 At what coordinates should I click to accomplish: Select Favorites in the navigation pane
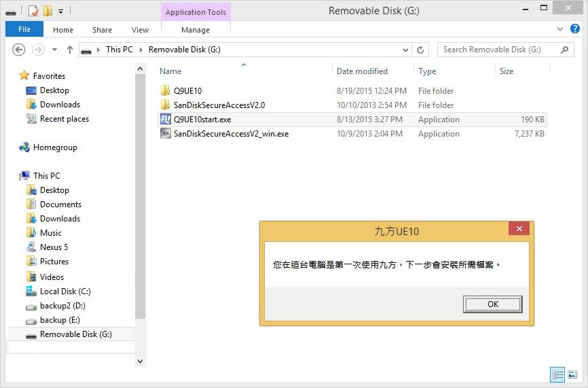49,76
